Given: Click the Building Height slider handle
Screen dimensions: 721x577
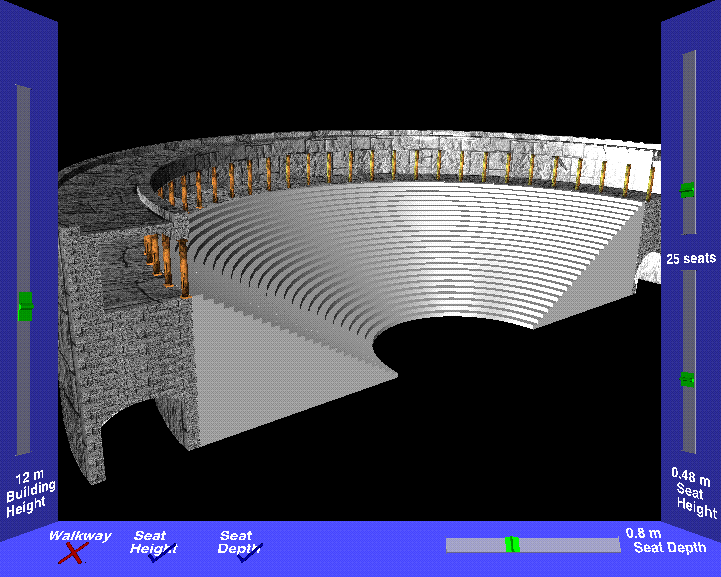Looking at the screenshot, I should click(x=25, y=307).
